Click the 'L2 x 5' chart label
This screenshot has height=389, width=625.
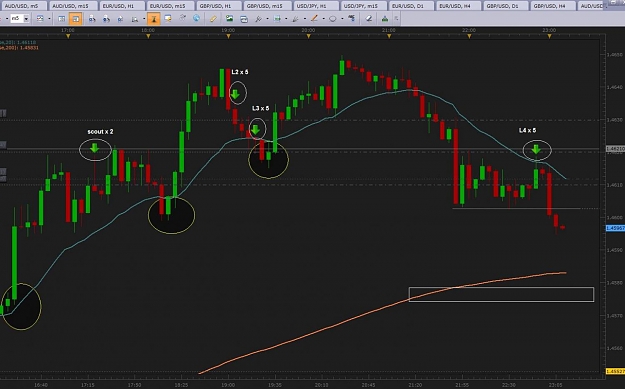coord(240,72)
